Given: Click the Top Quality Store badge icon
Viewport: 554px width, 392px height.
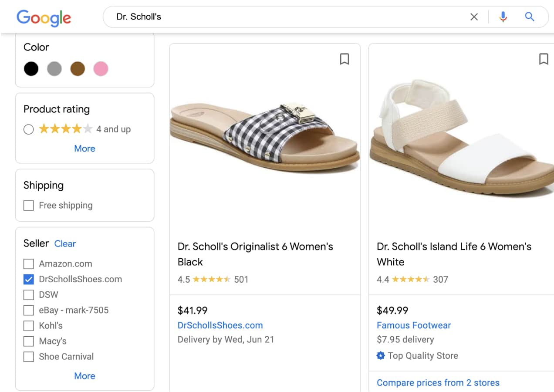Looking at the screenshot, I should pos(381,356).
